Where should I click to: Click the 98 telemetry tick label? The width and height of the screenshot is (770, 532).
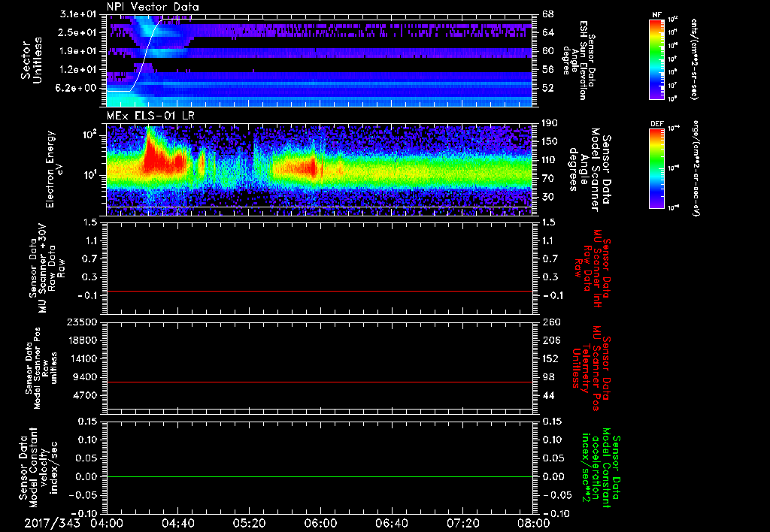(x=548, y=377)
